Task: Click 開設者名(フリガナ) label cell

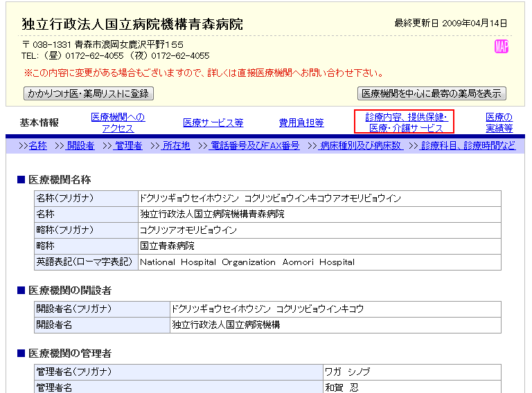Action: pos(102,309)
